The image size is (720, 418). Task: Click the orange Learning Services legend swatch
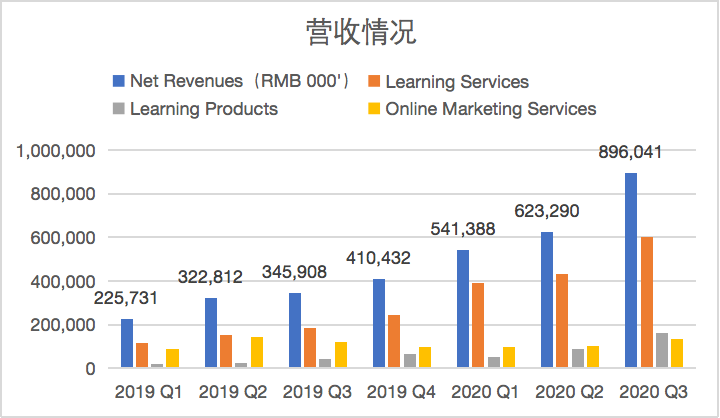(374, 82)
